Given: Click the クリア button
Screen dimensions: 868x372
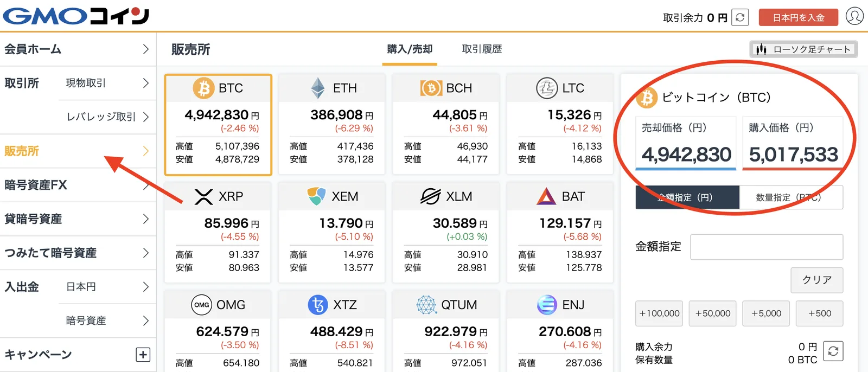Looking at the screenshot, I should pos(817,280).
